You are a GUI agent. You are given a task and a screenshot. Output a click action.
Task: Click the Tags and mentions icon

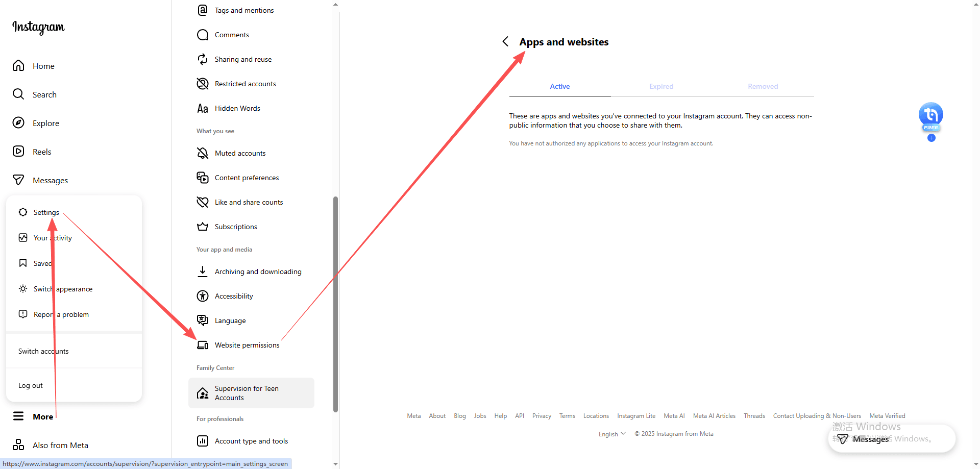(x=203, y=10)
